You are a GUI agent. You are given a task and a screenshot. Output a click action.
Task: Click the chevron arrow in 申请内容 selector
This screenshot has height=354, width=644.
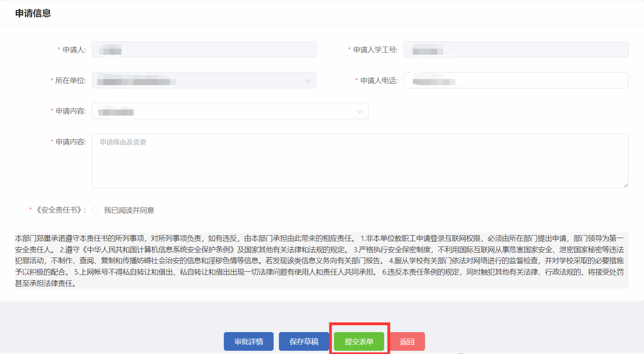(359, 112)
